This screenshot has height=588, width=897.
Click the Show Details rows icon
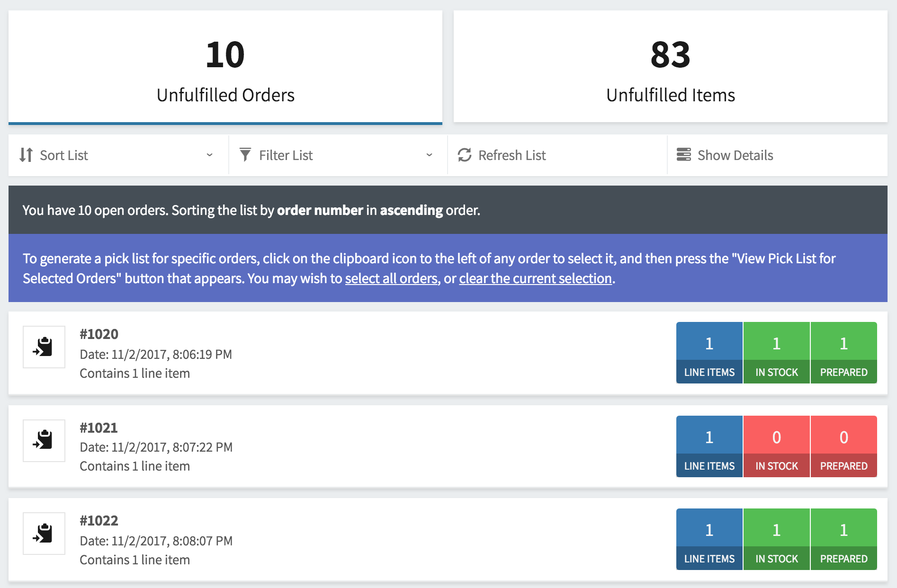point(684,155)
